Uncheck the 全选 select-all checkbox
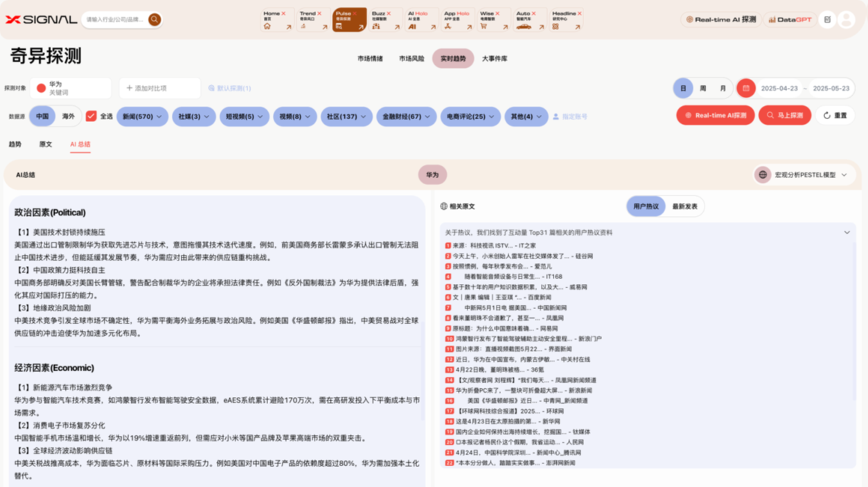868x487 pixels. 91,116
